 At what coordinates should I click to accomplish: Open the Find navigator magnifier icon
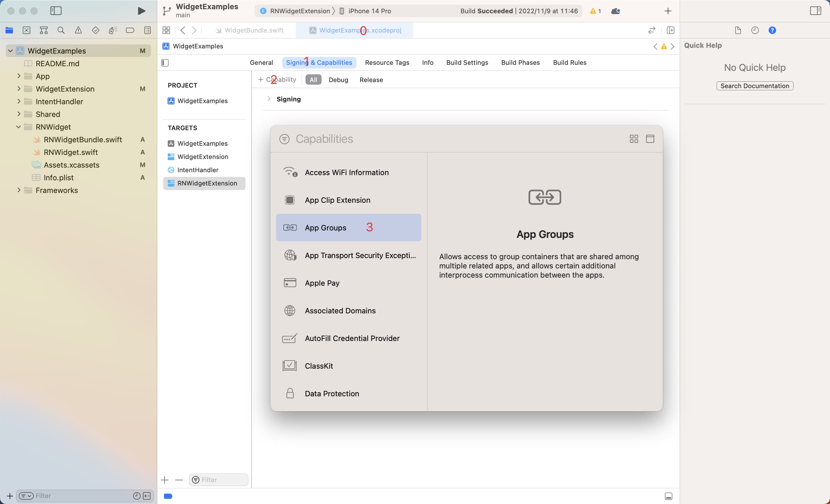[x=61, y=30]
